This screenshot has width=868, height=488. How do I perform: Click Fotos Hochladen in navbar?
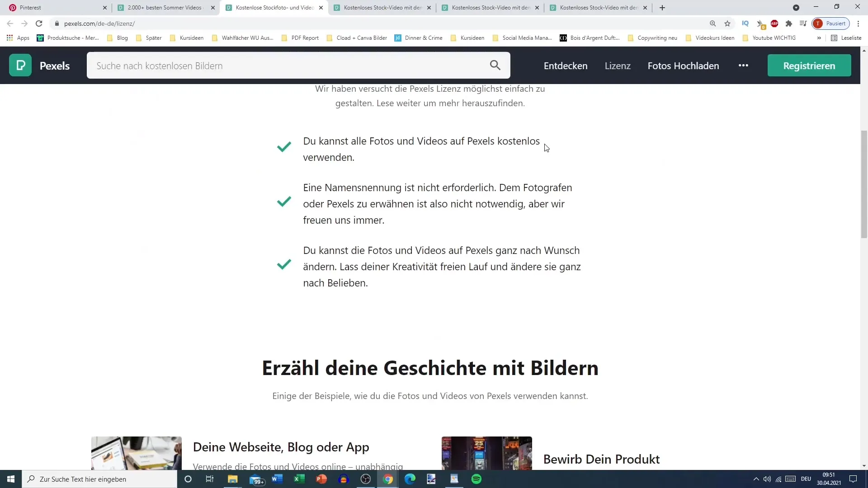coord(683,66)
